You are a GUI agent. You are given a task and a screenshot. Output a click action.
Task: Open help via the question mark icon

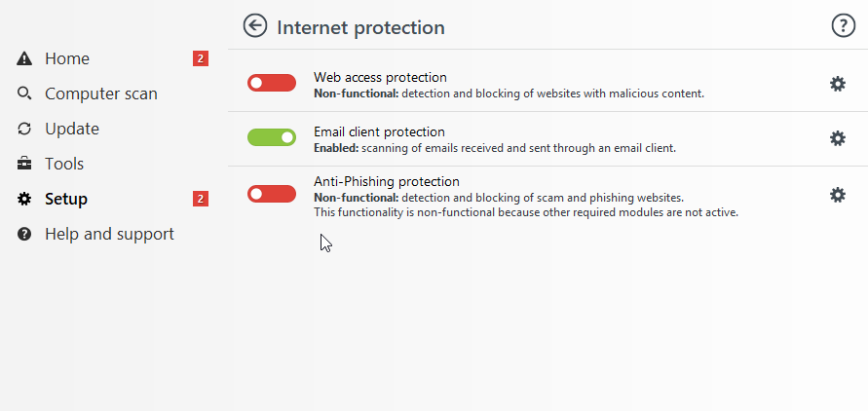pos(843,25)
